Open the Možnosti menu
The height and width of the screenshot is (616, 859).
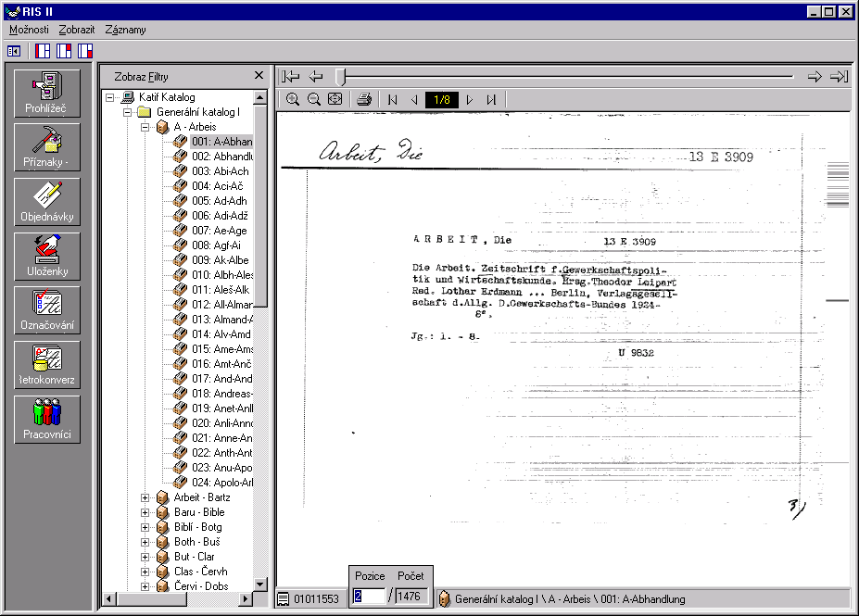(29, 30)
